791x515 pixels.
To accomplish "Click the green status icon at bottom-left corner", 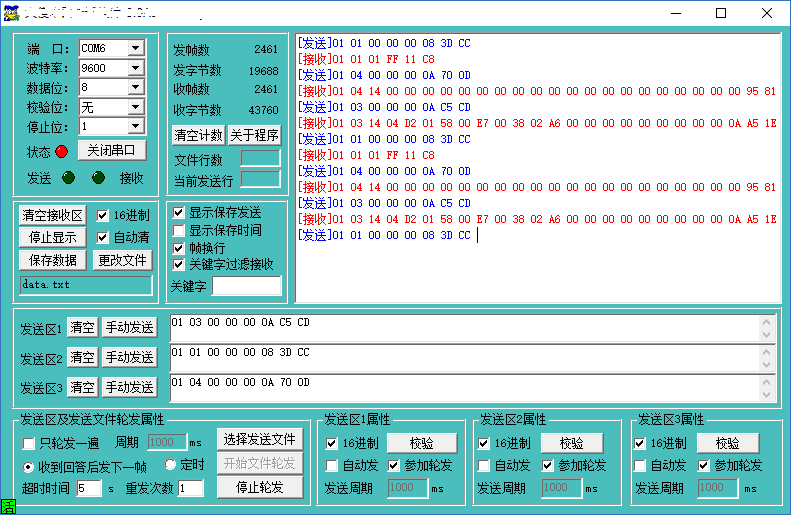I will pos(8,507).
